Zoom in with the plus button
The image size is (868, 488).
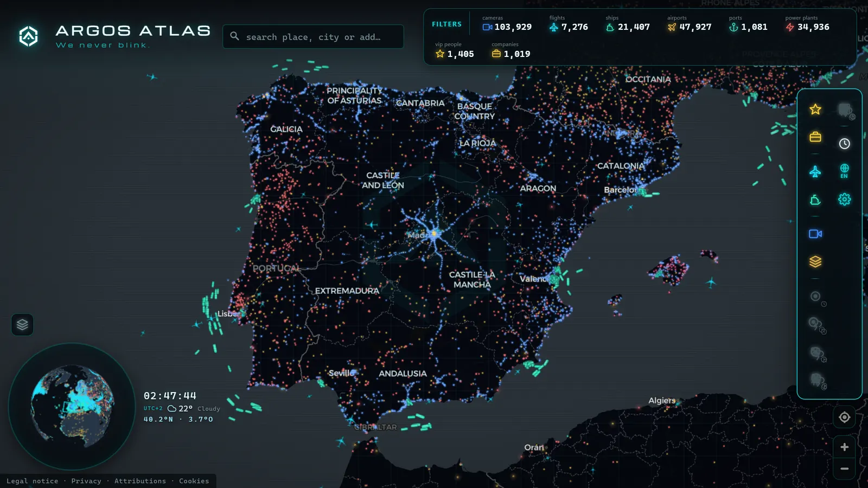(x=845, y=447)
